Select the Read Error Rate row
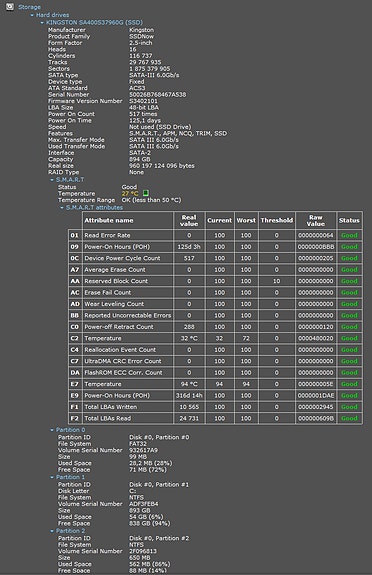 [x=215, y=235]
